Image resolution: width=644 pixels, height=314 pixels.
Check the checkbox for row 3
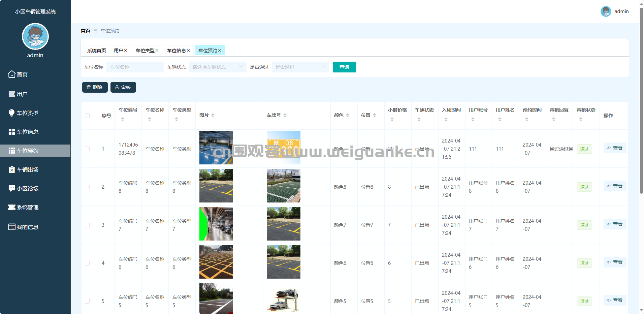pos(87,225)
